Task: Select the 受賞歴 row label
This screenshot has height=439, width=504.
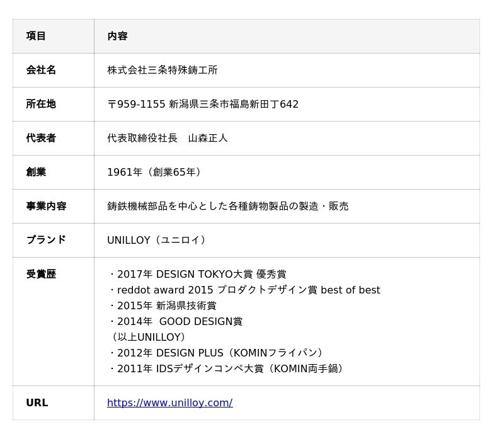Action: (x=41, y=274)
